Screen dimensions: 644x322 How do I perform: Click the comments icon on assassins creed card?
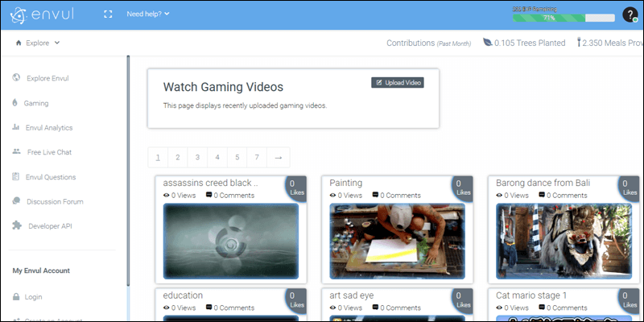209,195
